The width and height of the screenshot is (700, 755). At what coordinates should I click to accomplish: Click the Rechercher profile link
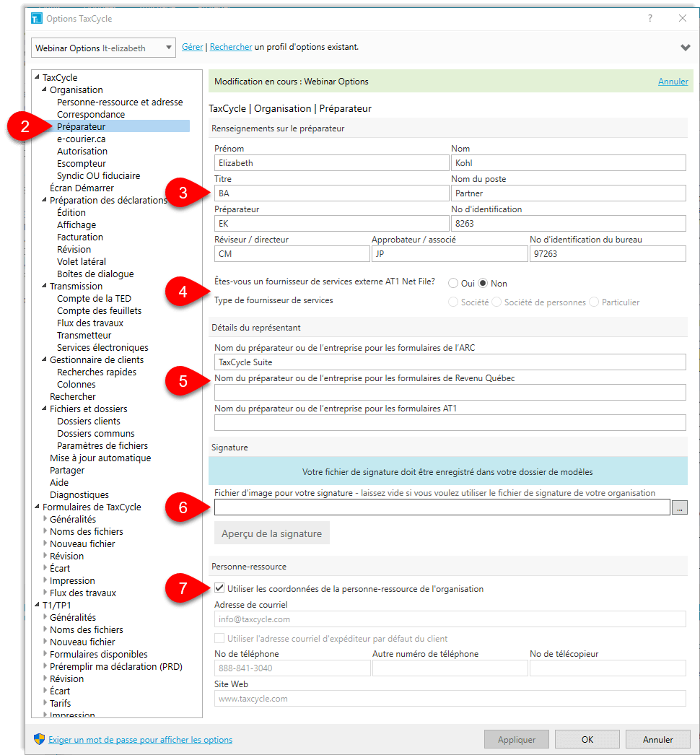click(x=231, y=47)
